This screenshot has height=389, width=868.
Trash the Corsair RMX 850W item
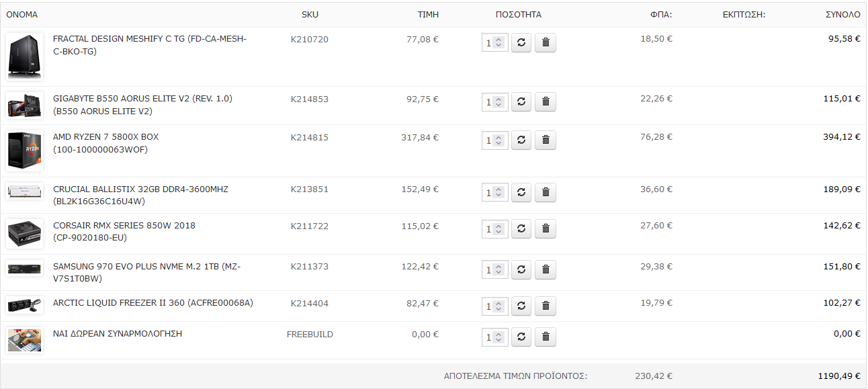pos(546,229)
